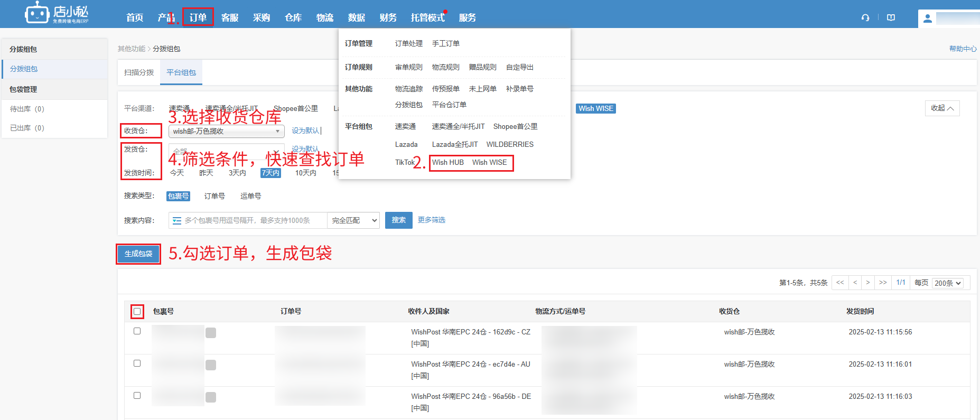980x420 pixels.
Task: Collapse the filter panel with 收起
Action: pyautogui.click(x=942, y=108)
